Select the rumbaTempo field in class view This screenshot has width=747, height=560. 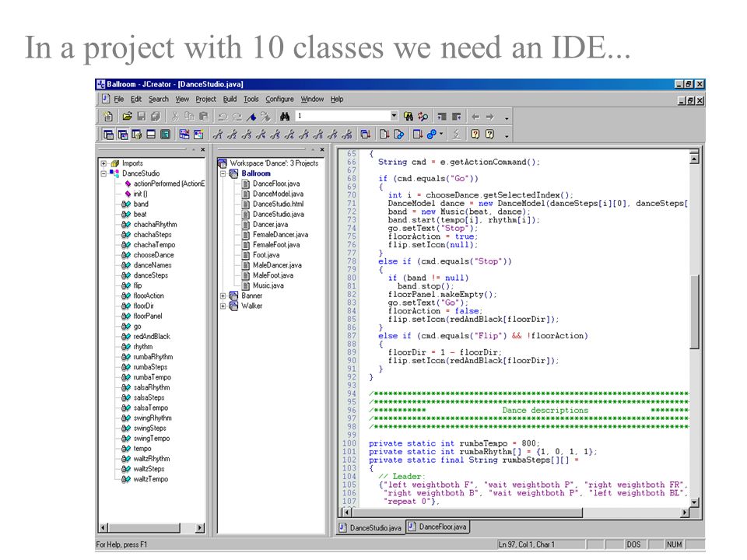point(152,377)
